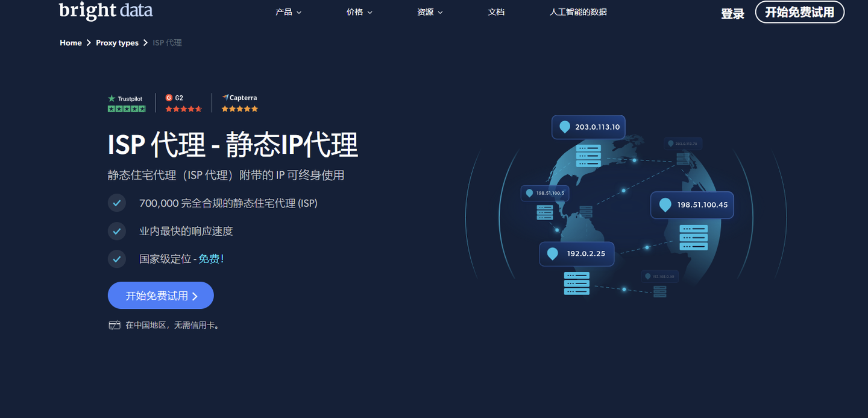Open G2 rating badge
This screenshot has width=868, height=418.
(183, 103)
